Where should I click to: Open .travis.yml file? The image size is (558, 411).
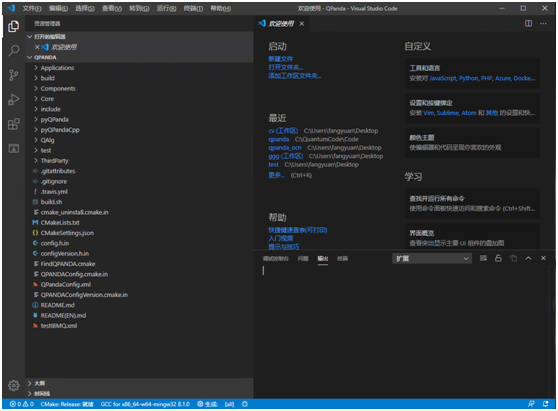54,192
